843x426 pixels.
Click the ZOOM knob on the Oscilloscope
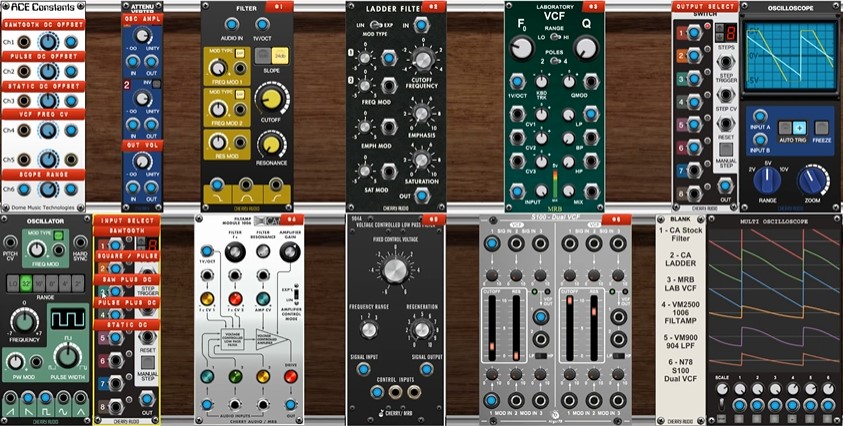pyautogui.click(x=813, y=180)
